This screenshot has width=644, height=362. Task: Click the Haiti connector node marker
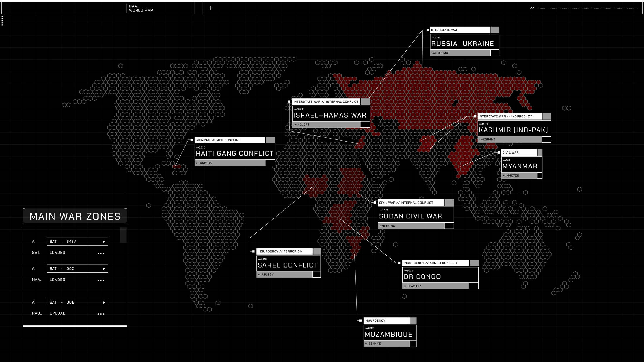192,140
